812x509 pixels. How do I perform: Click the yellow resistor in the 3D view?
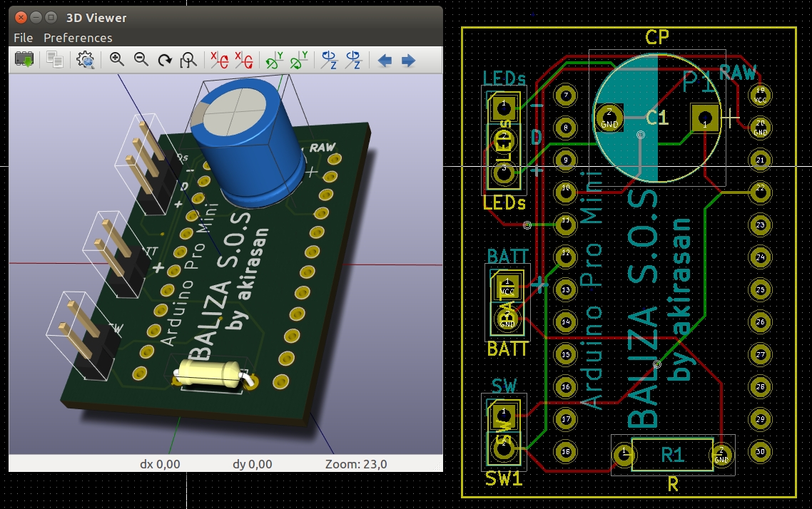[x=209, y=374]
